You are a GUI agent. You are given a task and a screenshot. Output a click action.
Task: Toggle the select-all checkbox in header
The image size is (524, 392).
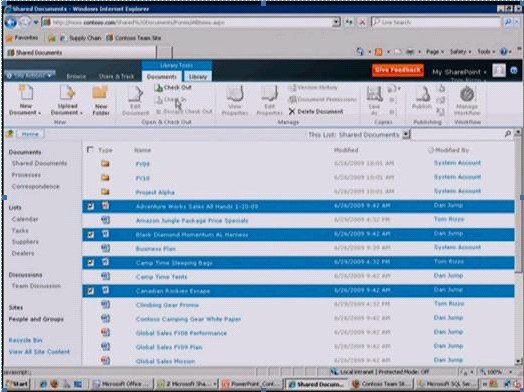[x=90, y=149]
